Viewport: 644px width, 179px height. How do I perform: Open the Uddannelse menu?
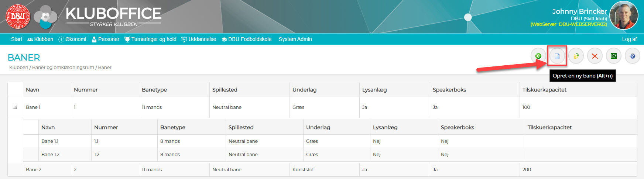click(199, 39)
